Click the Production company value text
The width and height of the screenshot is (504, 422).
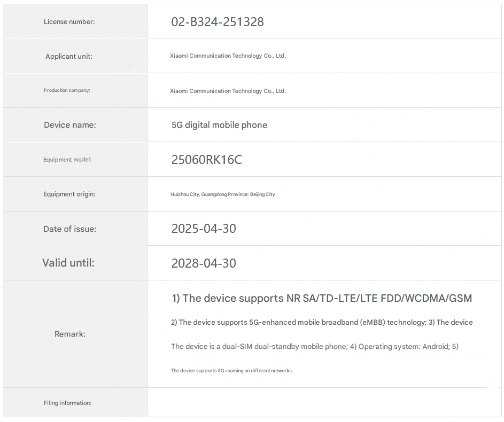point(228,91)
